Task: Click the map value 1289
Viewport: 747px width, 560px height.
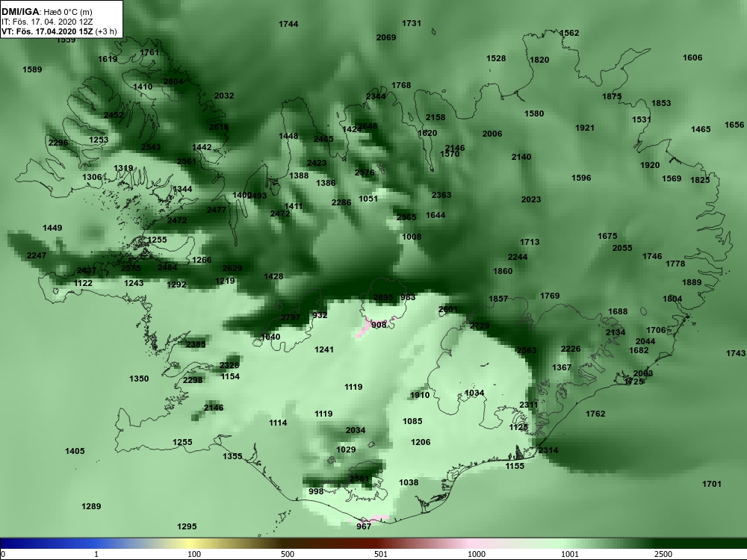Action: 91,506
